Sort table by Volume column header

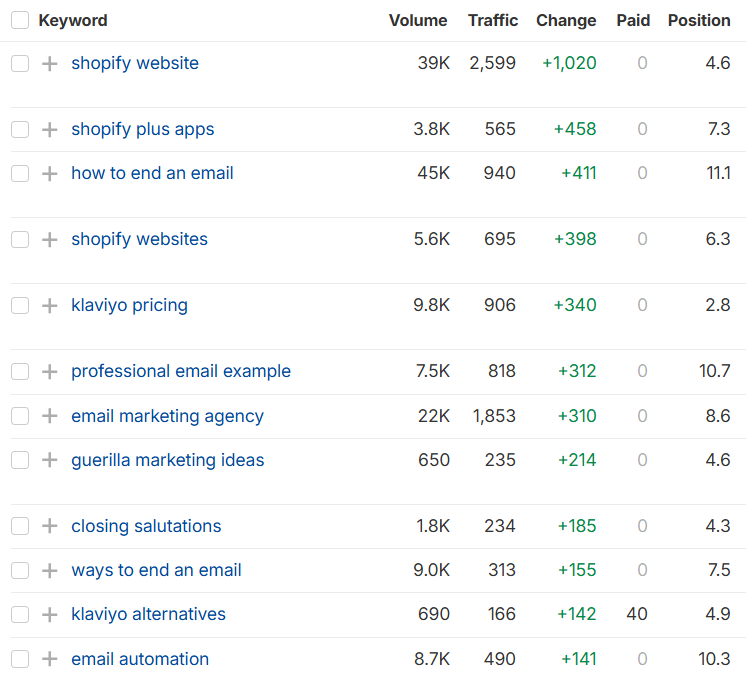418,20
